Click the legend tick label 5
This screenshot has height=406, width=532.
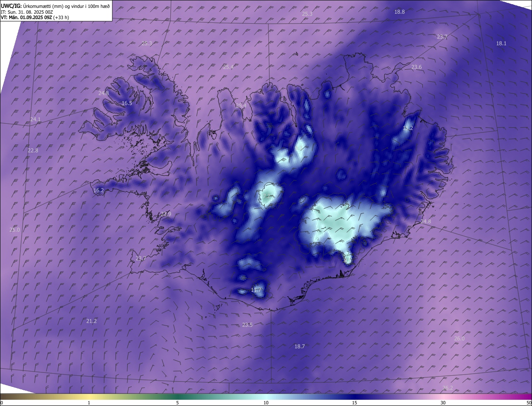pyautogui.click(x=177, y=403)
